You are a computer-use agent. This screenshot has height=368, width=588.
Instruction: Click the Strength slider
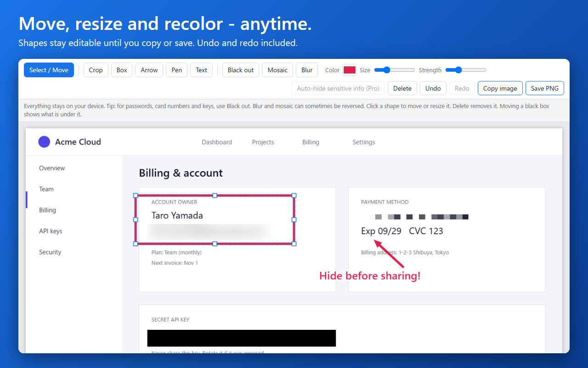466,70
